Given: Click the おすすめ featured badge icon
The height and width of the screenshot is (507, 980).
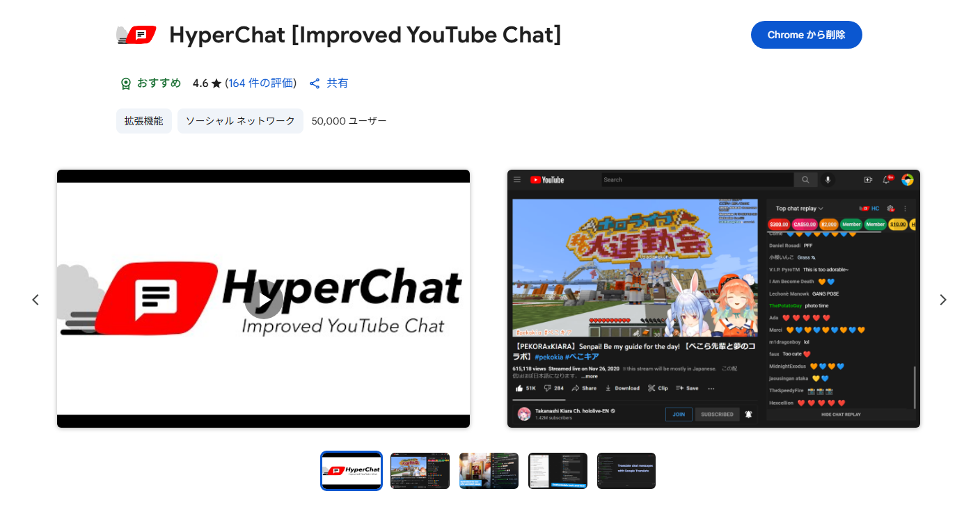Looking at the screenshot, I should coord(125,83).
